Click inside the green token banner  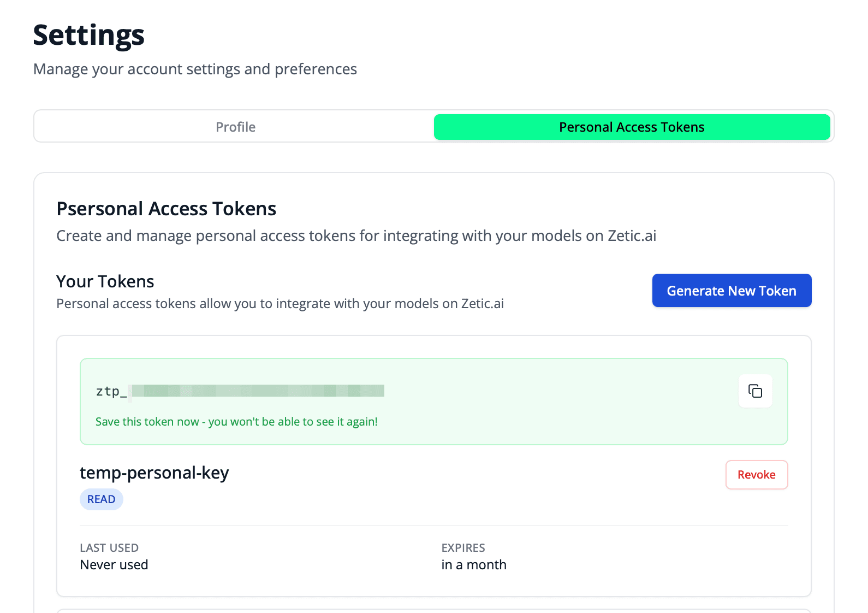point(433,402)
